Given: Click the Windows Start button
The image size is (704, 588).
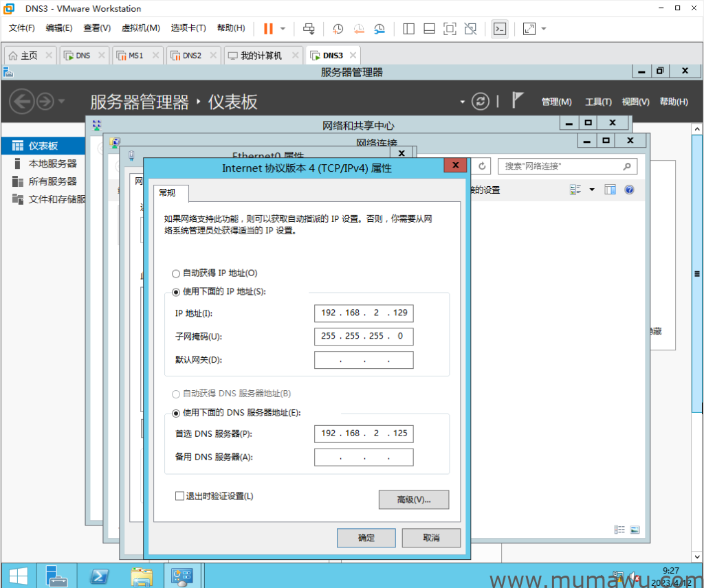Looking at the screenshot, I should (18, 577).
